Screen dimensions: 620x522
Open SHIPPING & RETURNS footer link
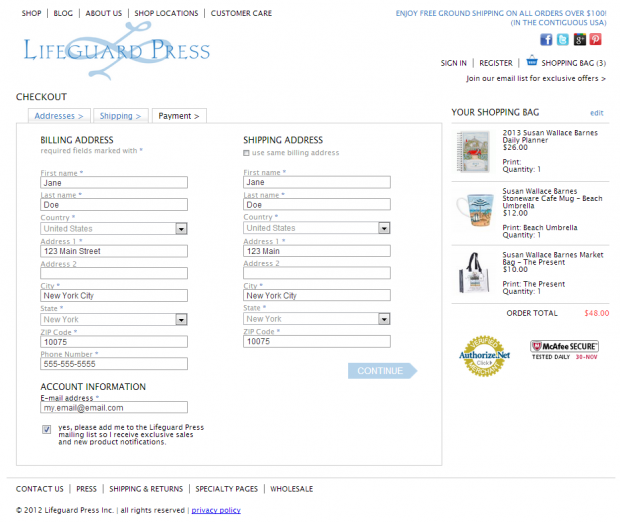(x=146, y=489)
